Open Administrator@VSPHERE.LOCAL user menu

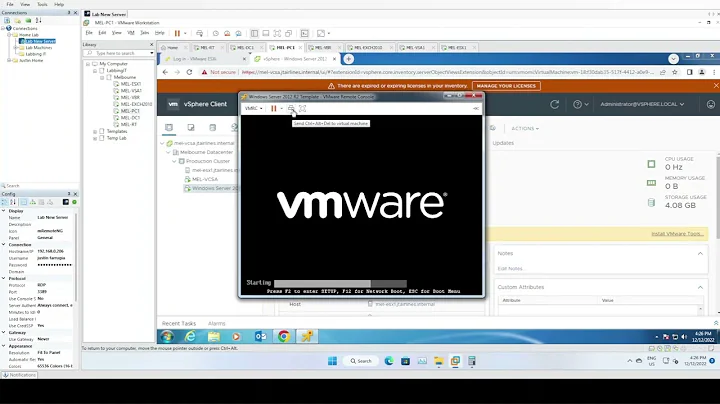[x=642, y=104]
